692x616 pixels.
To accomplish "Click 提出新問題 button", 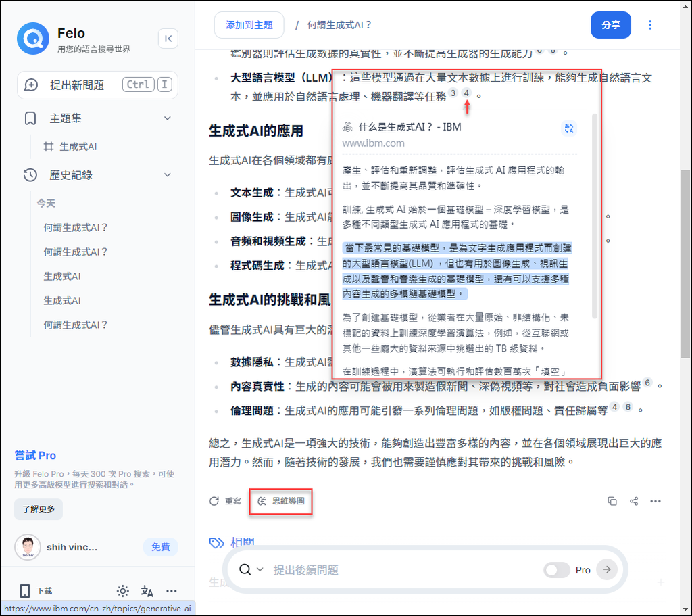I will [x=97, y=85].
